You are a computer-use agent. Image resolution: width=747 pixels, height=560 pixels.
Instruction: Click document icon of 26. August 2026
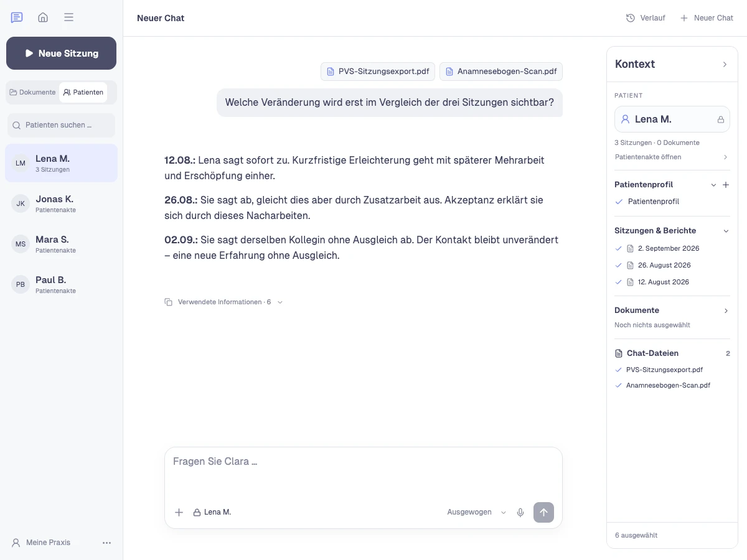631,265
